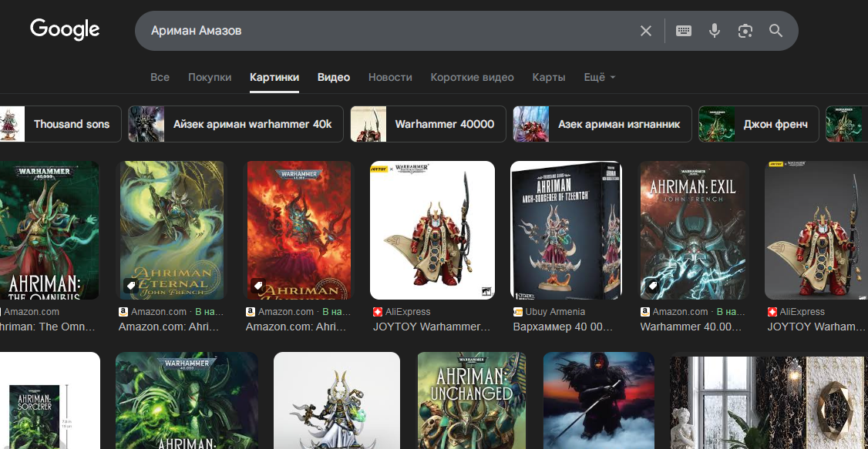Filter by Азек ариман изгнанник chip

(602, 124)
